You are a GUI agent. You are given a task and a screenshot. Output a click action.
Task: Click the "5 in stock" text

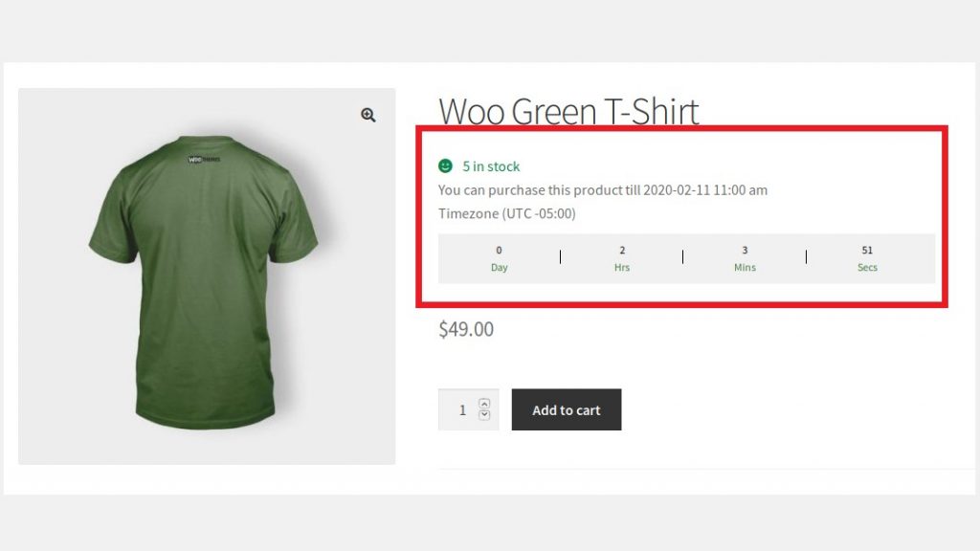(x=491, y=166)
